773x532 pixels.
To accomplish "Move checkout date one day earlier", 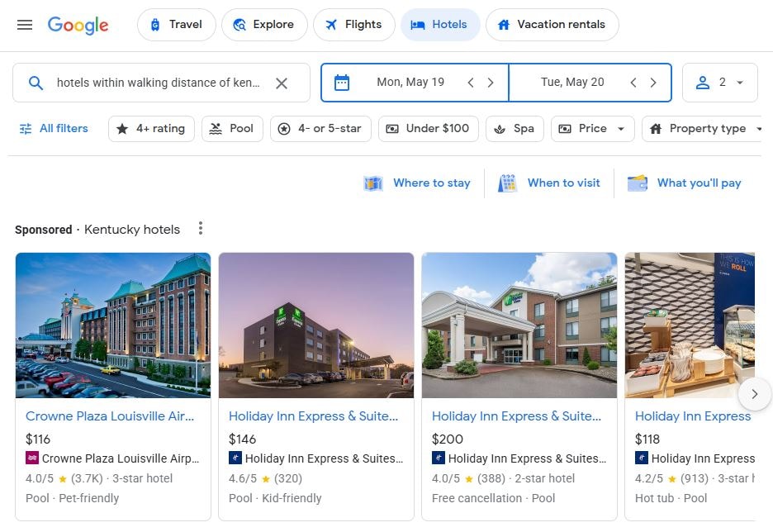I will click(633, 83).
